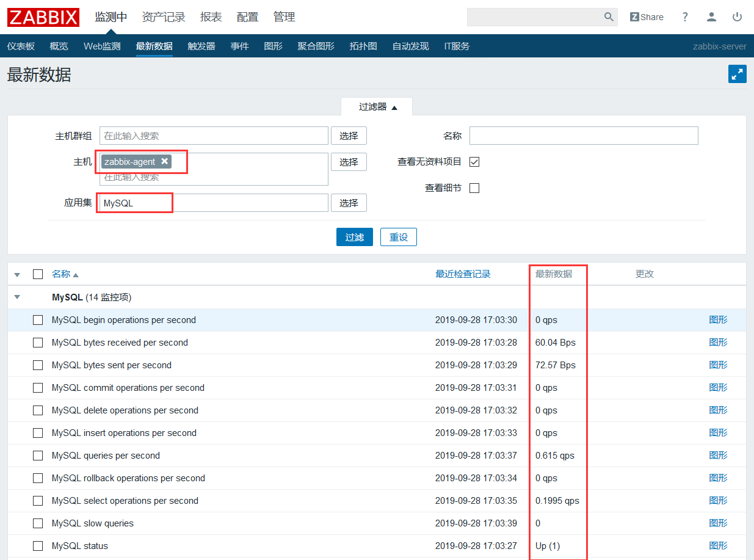
Task: Check the 'MySQL bytes received per second' row
Action: click(x=38, y=343)
